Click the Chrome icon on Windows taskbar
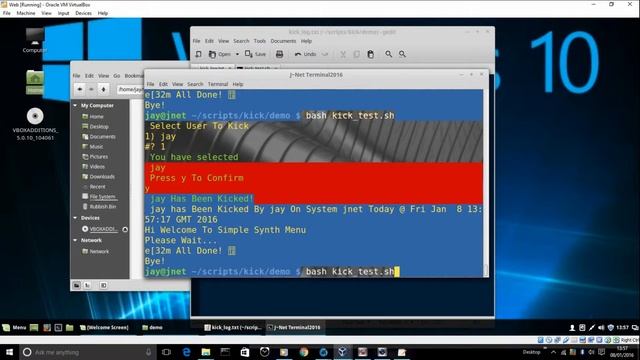Viewport: 640px width, 360px height. pyautogui.click(x=304, y=352)
